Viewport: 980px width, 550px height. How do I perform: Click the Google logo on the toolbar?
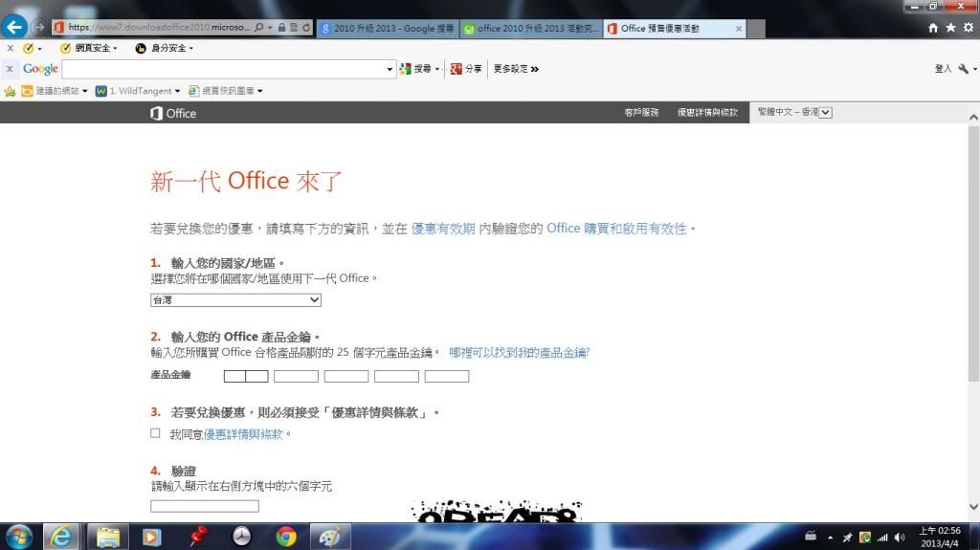point(40,69)
